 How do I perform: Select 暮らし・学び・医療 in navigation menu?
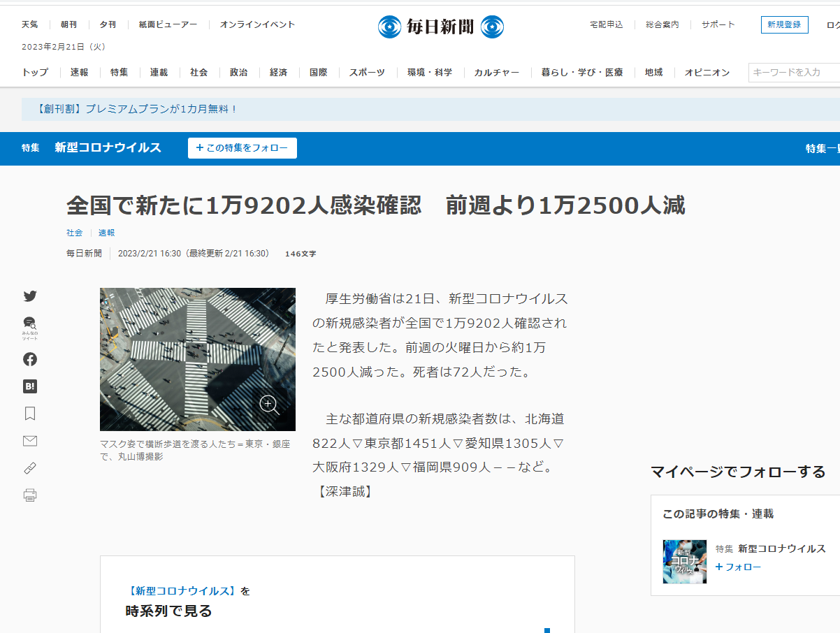pos(582,72)
